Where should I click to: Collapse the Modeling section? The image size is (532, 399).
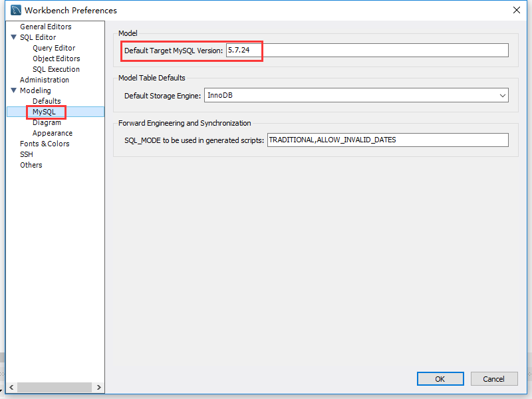pos(15,90)
